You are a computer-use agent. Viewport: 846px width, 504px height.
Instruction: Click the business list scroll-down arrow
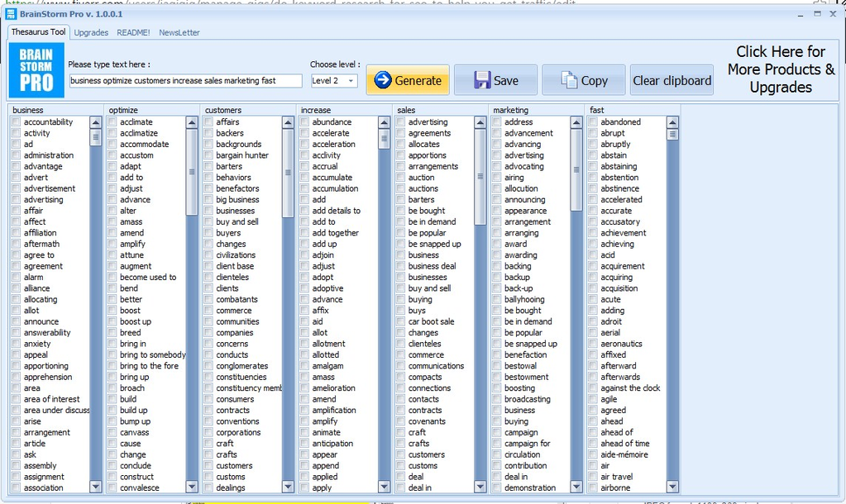pyautogui.click(x=95, y=487)
